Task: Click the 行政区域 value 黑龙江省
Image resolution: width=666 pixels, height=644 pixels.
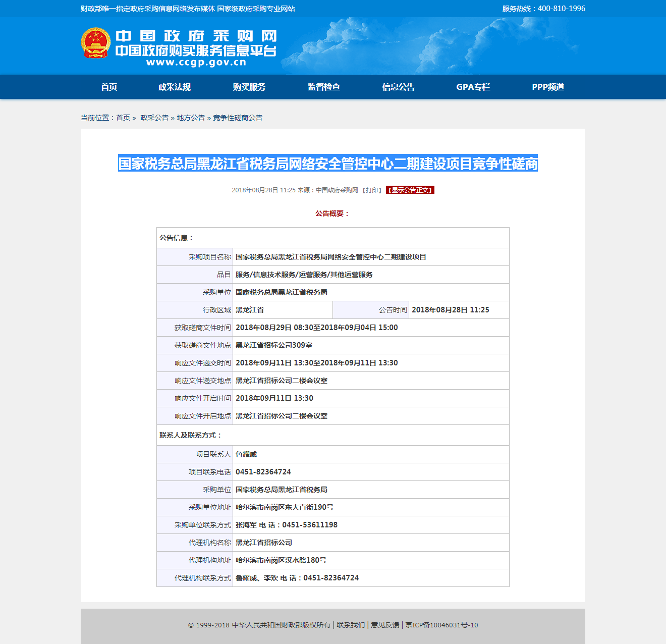Action: (250, 310)
